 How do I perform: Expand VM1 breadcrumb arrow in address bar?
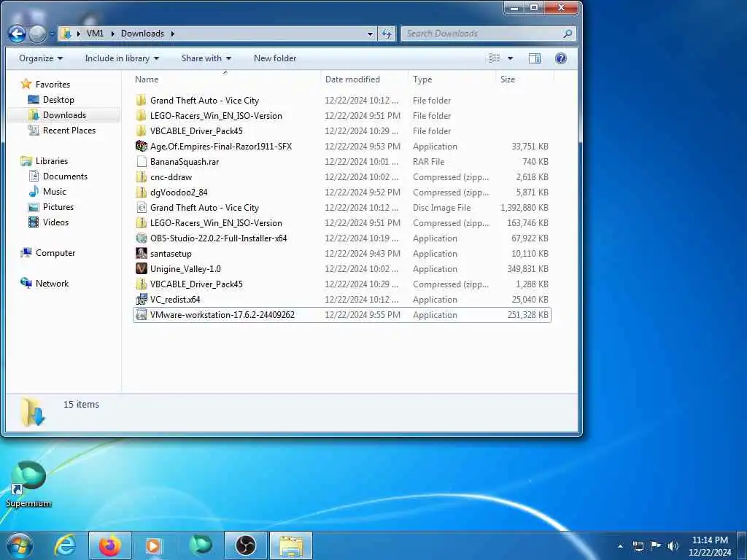click(x=112, y=34)
